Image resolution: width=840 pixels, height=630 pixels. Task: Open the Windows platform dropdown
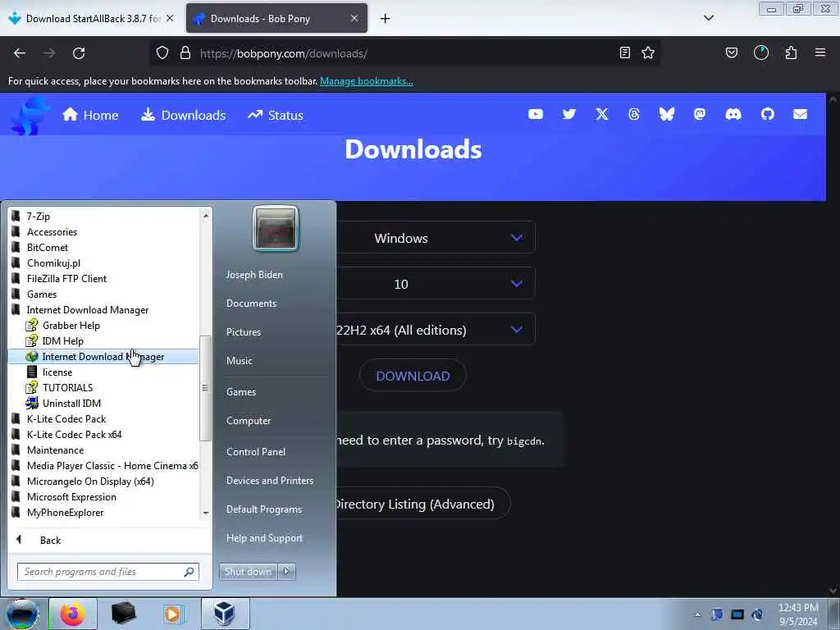coord(436,238)
